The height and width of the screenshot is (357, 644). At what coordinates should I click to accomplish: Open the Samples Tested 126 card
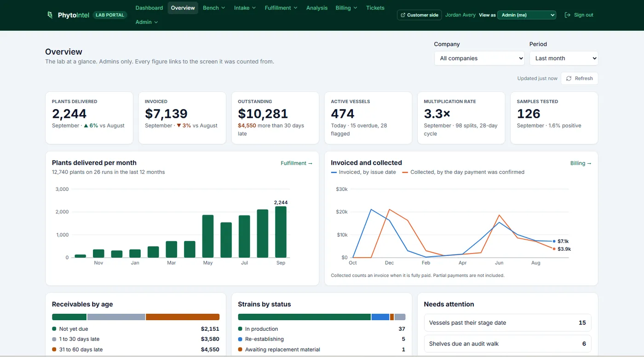click(554, 118)
